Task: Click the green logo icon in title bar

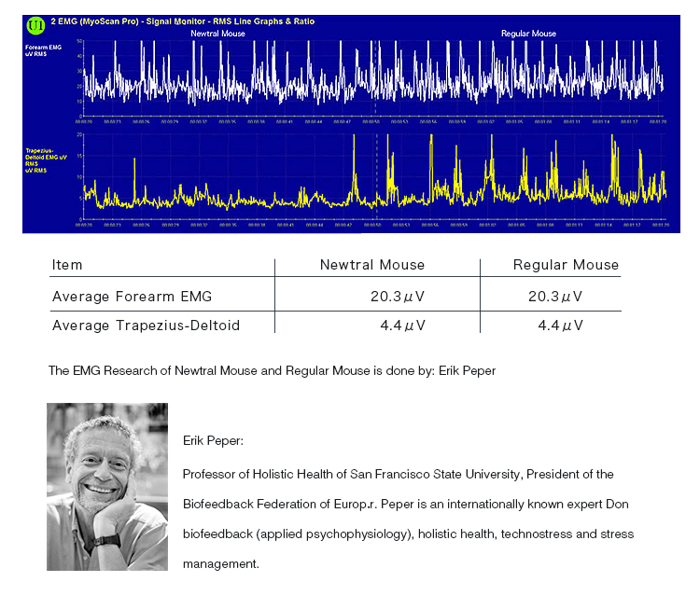Action: [35, 23]
